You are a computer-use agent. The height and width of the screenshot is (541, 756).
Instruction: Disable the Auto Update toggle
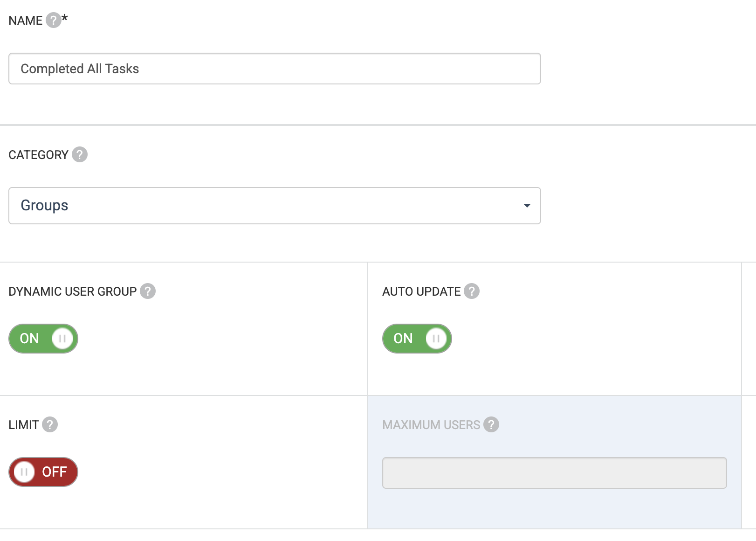coord(417,339)
